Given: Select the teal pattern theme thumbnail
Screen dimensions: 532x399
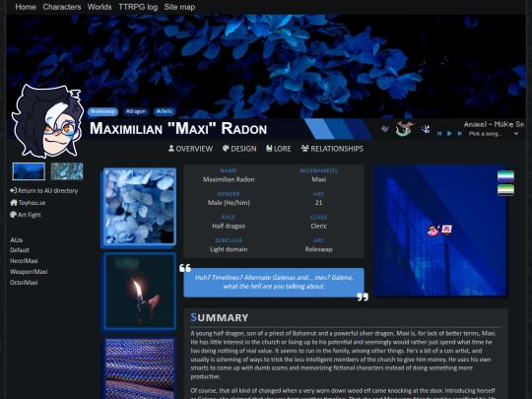Looking at the screenshot, I should pos(67,171).
